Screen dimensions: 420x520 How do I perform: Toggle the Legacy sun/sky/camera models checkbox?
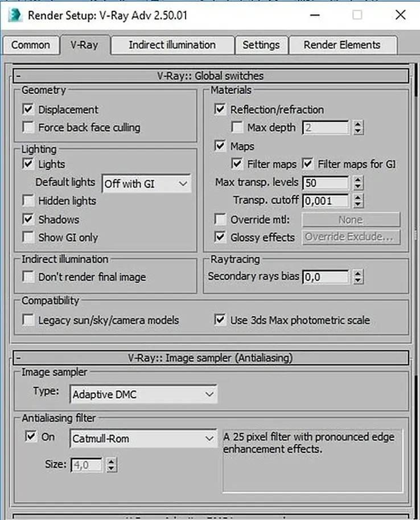(x=28, y=320)
